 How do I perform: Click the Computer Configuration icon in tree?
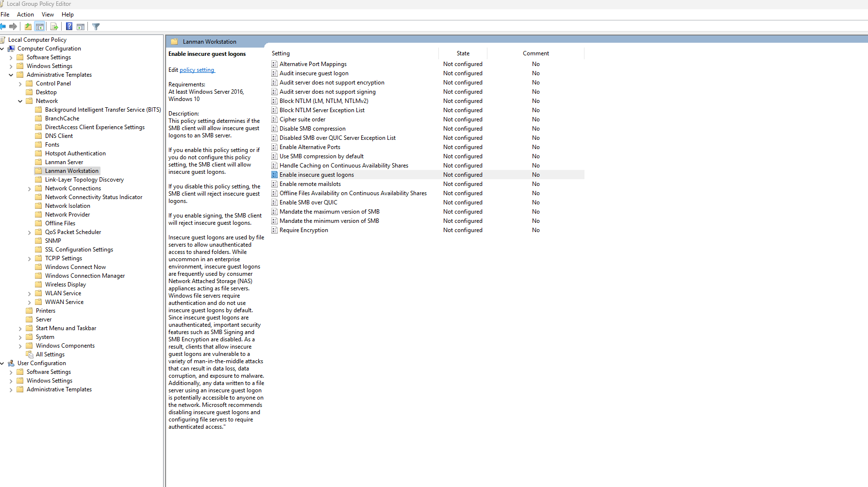click(x=11, y=49)
